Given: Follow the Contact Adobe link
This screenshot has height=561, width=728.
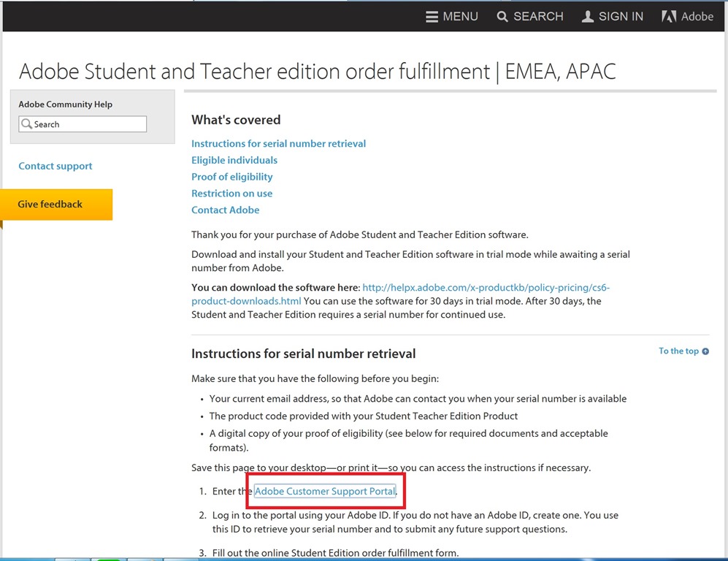Looking at the screenshot, I should point(225,210).
